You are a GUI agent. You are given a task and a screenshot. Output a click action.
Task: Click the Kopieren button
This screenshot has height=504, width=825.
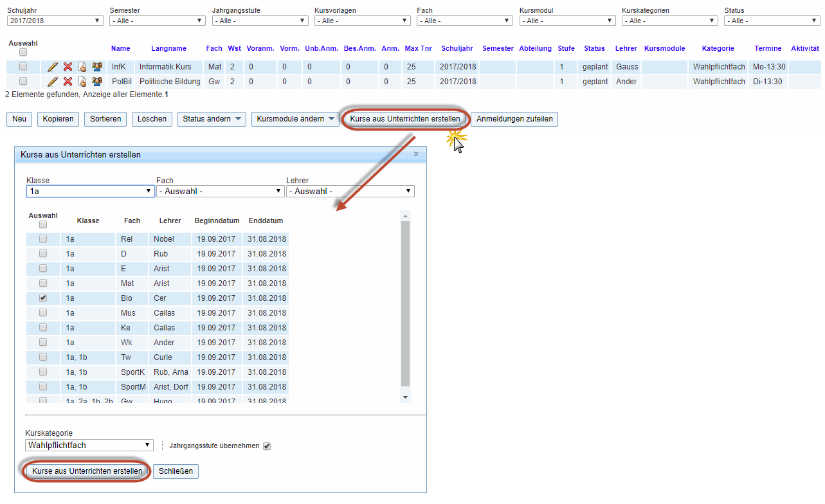click(x=58, y=119)
